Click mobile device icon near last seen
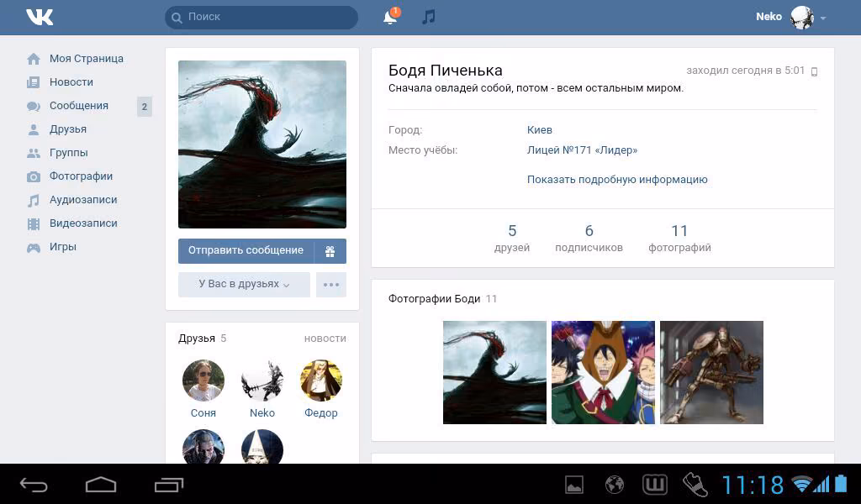The width and height of the screenshot is (861, 504). coord(814,71)
